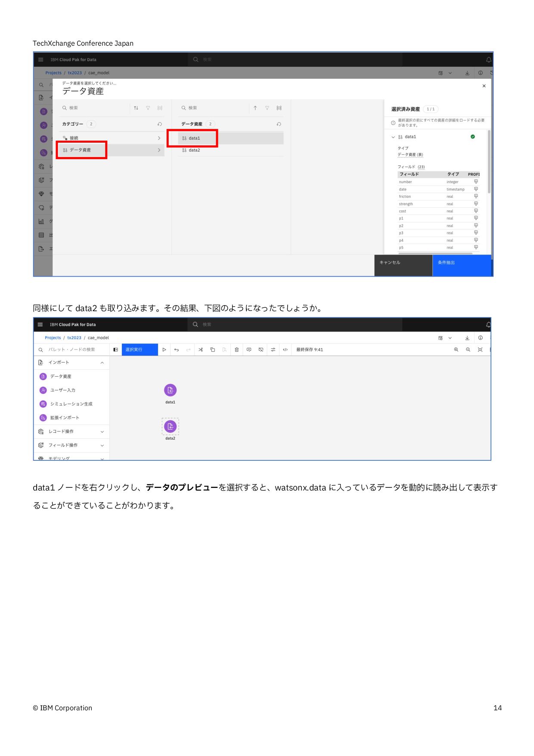
Task: Click copy icon in canvas toolbar
Action: [x=212, y=350]
